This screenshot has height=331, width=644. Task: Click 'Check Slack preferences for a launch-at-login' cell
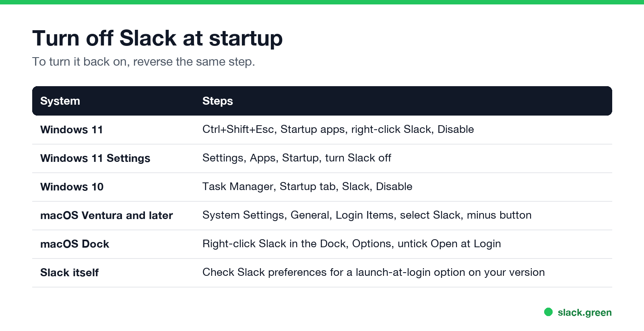pos(374,272)
